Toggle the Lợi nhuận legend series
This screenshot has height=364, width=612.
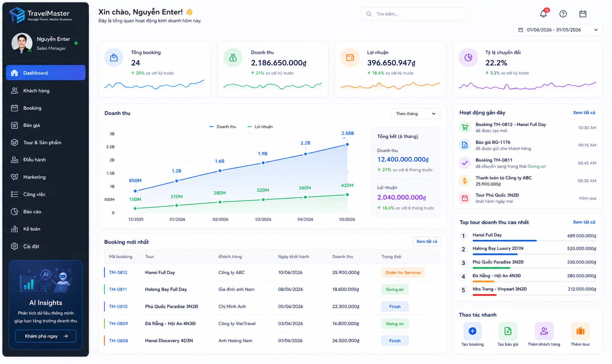coord(260,126)
